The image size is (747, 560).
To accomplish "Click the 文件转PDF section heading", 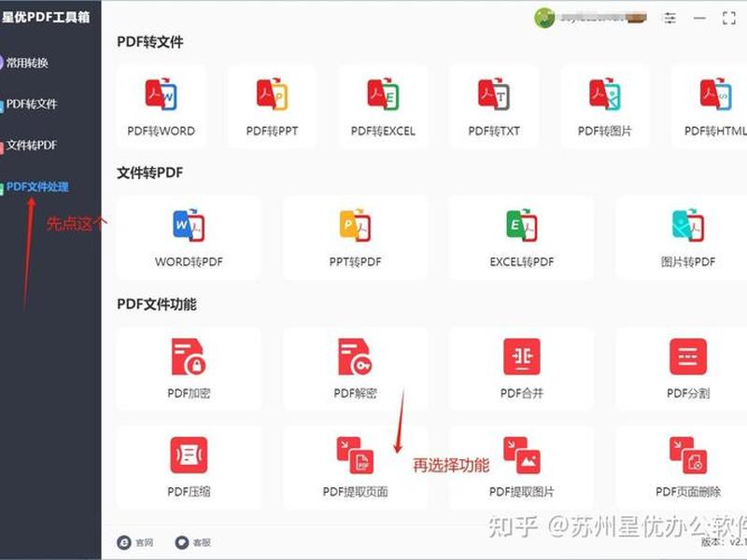I will (150, 173).
